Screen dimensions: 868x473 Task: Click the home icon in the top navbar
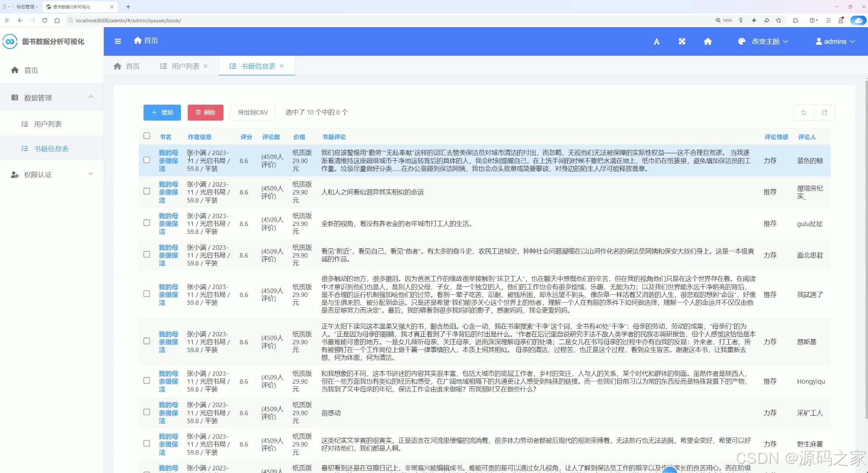[x=708, y=41]
